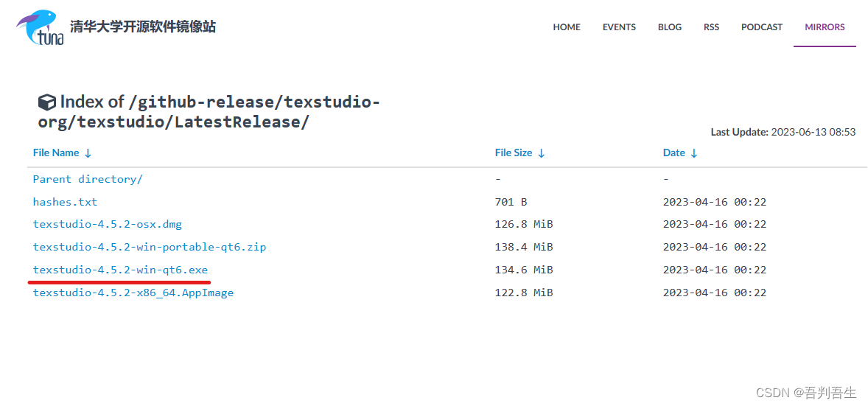Click the 122.8 MiB file size

pyautogui.click(x=524, y=293)
